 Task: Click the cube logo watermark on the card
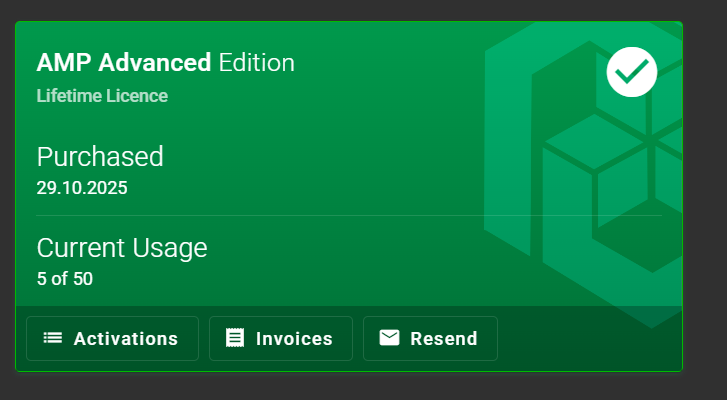tap(590, 180)
